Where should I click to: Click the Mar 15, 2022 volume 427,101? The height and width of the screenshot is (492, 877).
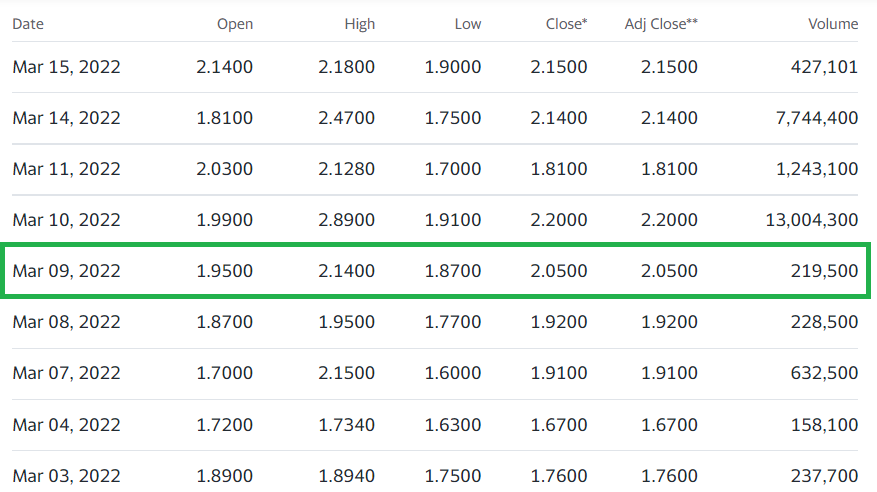(x=824, y=67)
